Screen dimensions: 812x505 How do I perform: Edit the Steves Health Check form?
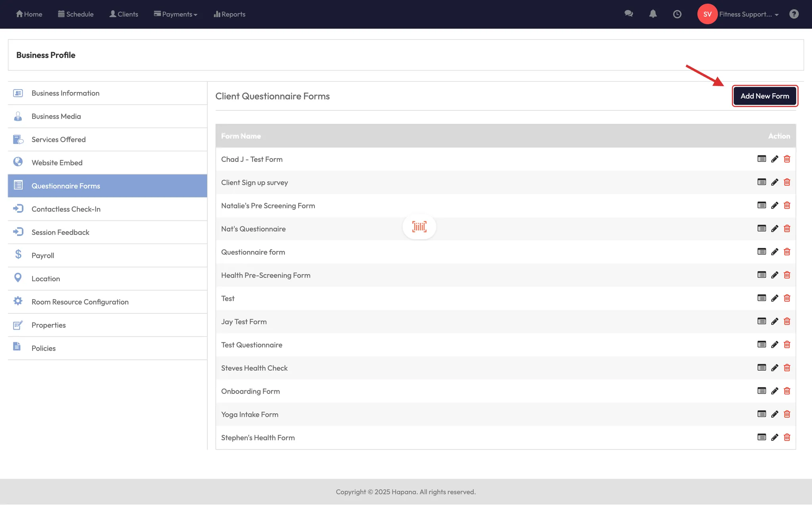pos(774,368)
